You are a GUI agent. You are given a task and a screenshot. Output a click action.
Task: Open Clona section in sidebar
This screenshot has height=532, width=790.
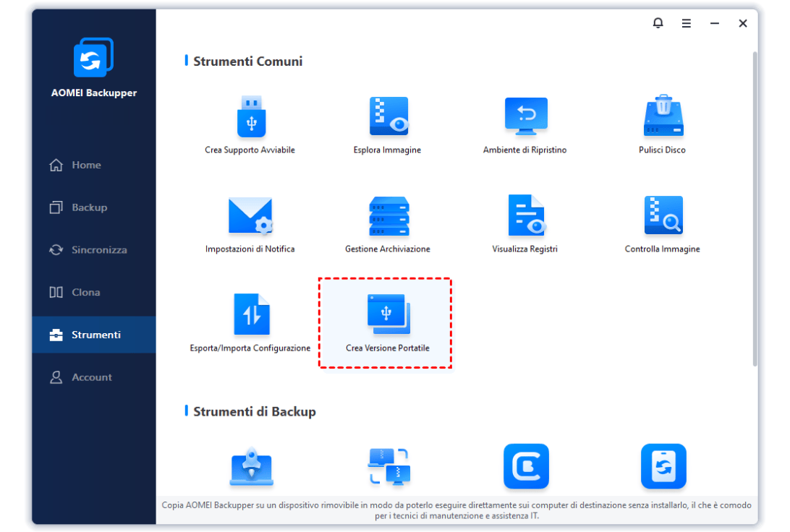[94, 293]
